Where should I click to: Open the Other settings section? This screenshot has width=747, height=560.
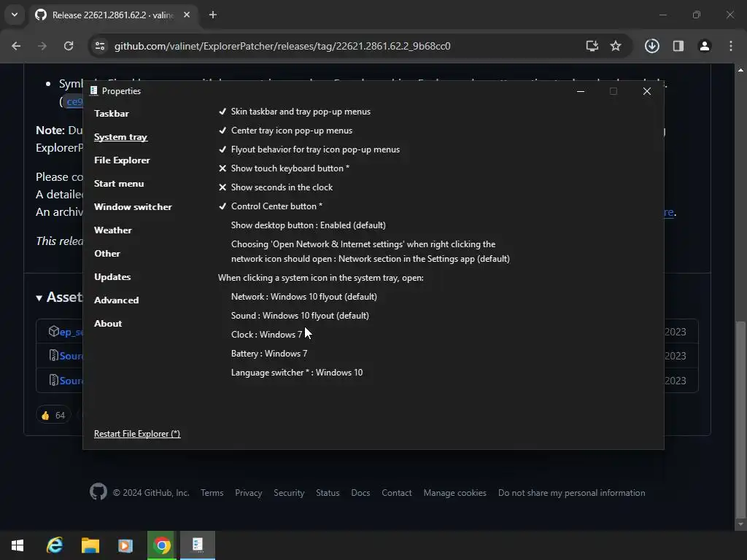click(107, 253)
